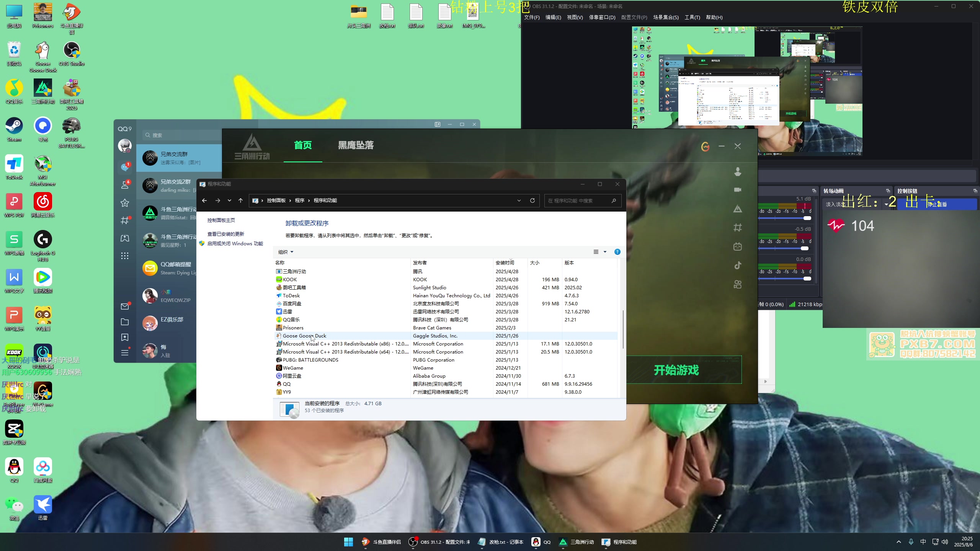Click the 控制面板 breadcrumb in address bar
Viewport: 980px width, 551px height.
click(x=276, y=201)
